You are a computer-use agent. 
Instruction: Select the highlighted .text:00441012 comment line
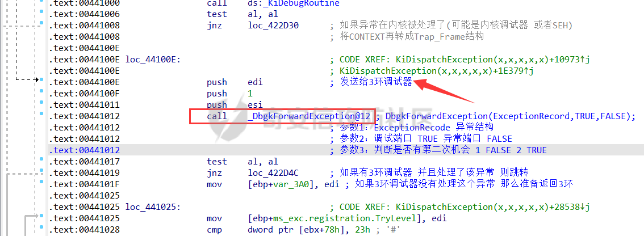(346, 150)
